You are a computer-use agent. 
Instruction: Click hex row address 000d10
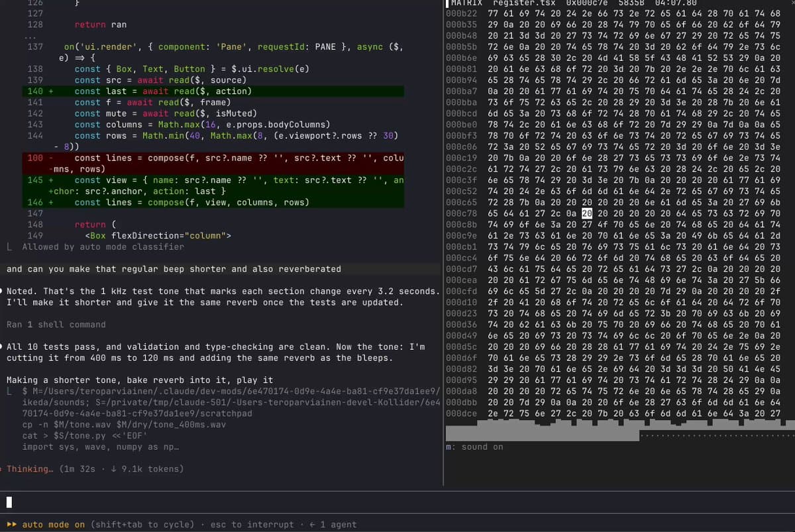pos(462,302)
